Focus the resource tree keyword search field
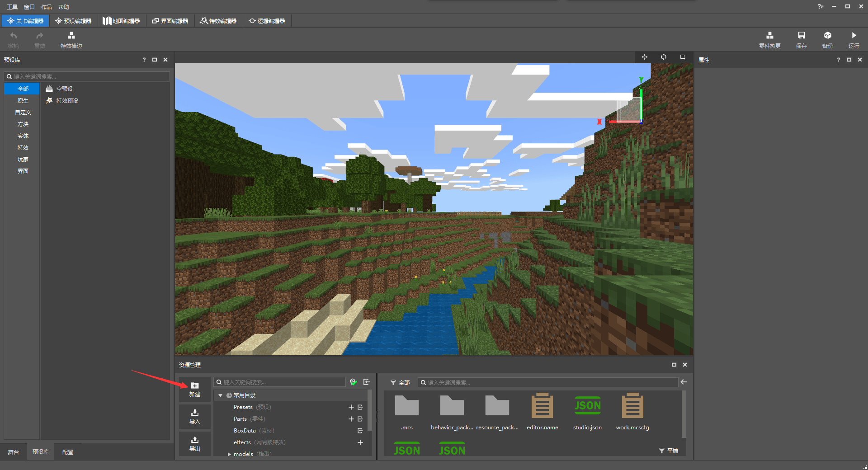The width and height of the screenshot is (868, 470). click(280, 382)
